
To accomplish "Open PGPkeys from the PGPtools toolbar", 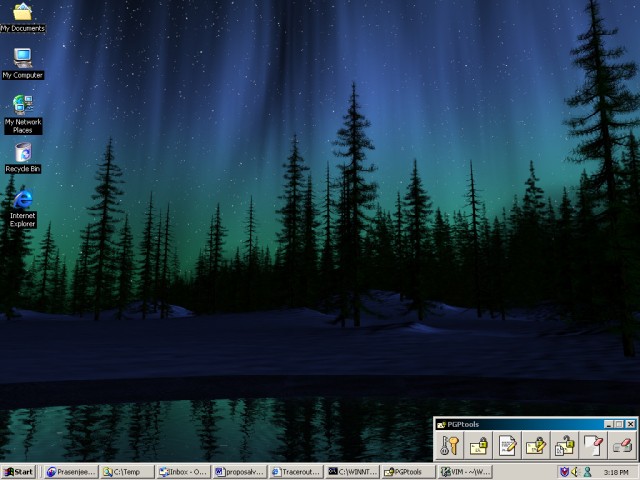I will click(449, 446).
